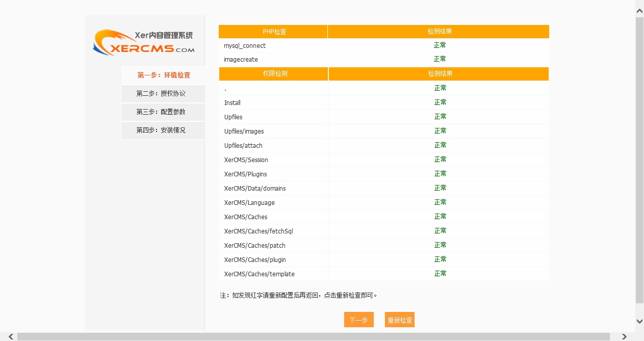Click the 正常 result for Install
The width and height of the screenshot is (644, 341).
(441, 102)
